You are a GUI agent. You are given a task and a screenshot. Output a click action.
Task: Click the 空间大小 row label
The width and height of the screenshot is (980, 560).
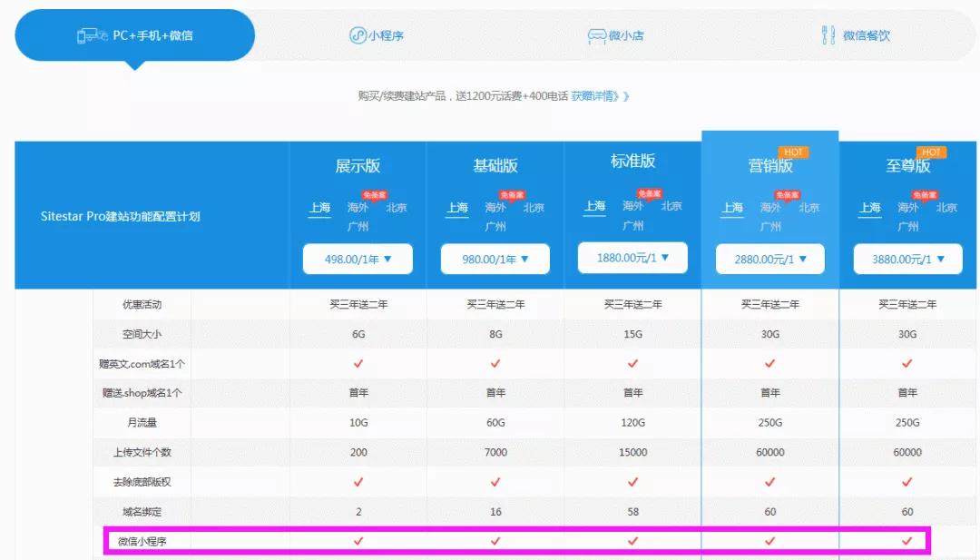coord(142,334)
